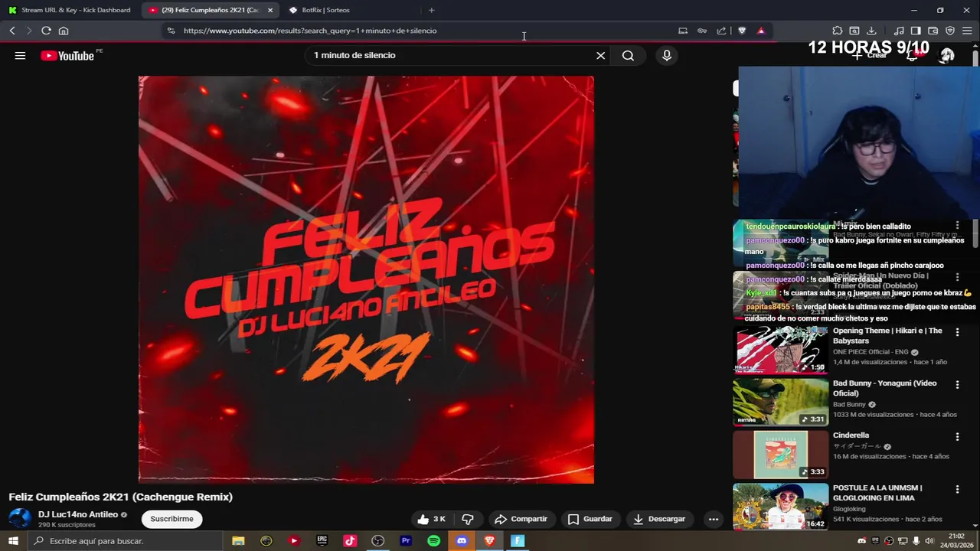Open the video's more actions ellipsis
Screen dimensions: 980x551
coord(714,519)
